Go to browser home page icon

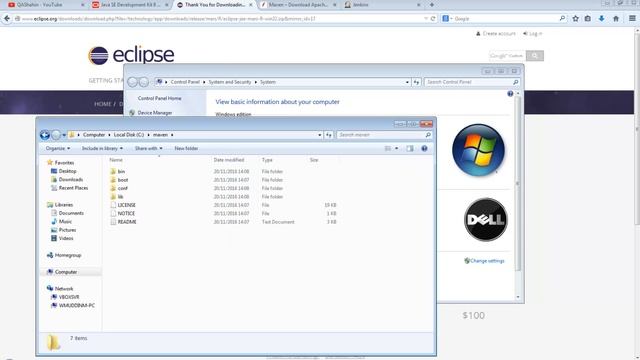(x=616, y=18)
